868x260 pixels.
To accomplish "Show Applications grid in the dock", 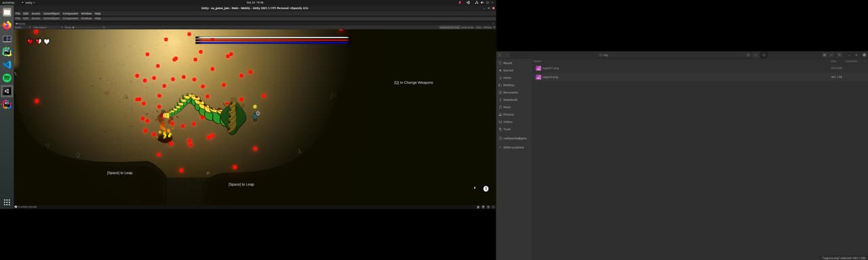I will pyautogui.click(x=7, y=202).
